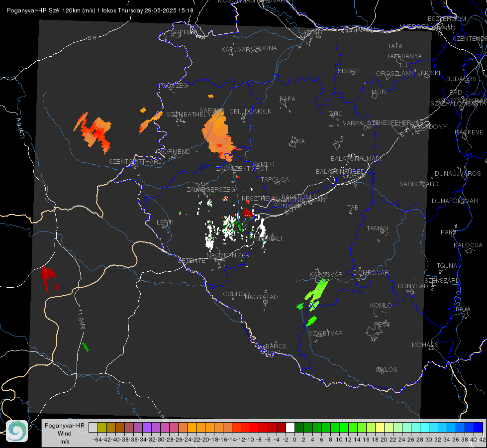Viewport: 487px width, 448px height.
Task: Click the TAMASI city label
Action: click(378, 228)
